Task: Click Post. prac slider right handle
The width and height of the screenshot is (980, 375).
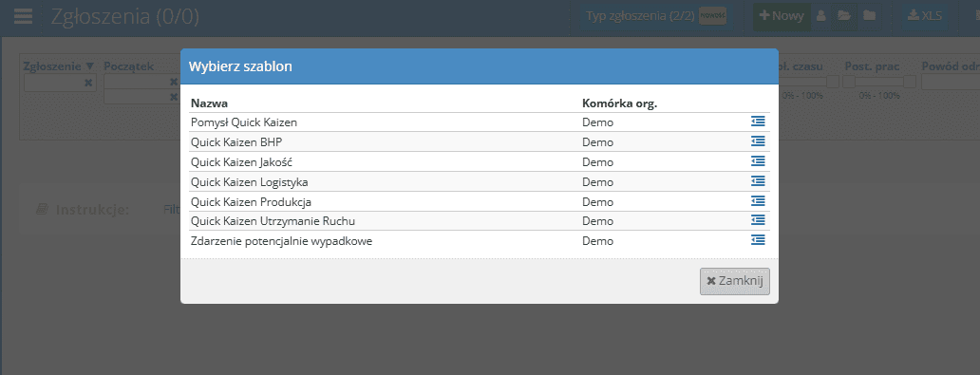Action: [x=910, y=82]
